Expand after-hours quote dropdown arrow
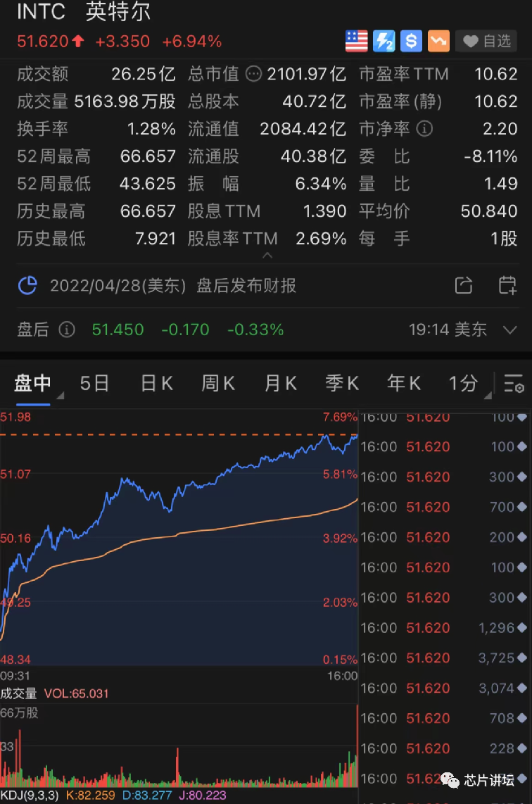Viewport: 532px width, 804px height. tap(509, 329)
